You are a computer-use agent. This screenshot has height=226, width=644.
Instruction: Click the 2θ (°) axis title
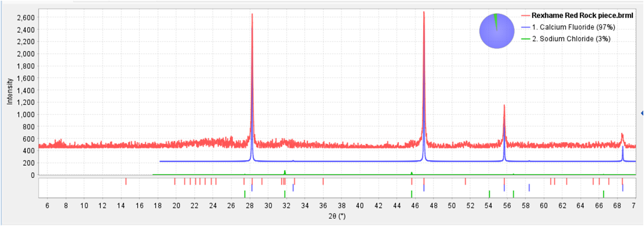[x=337, y=216]
